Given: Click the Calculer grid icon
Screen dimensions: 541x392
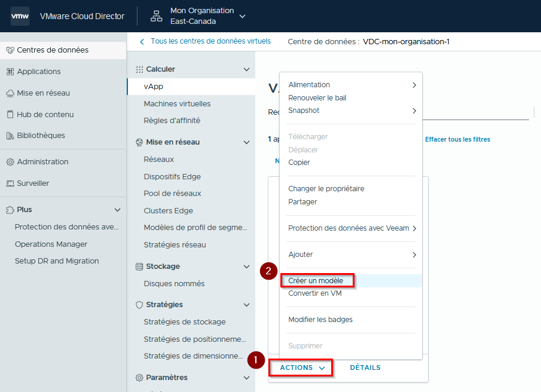Looking at the screenshot, I should [139, 70].
